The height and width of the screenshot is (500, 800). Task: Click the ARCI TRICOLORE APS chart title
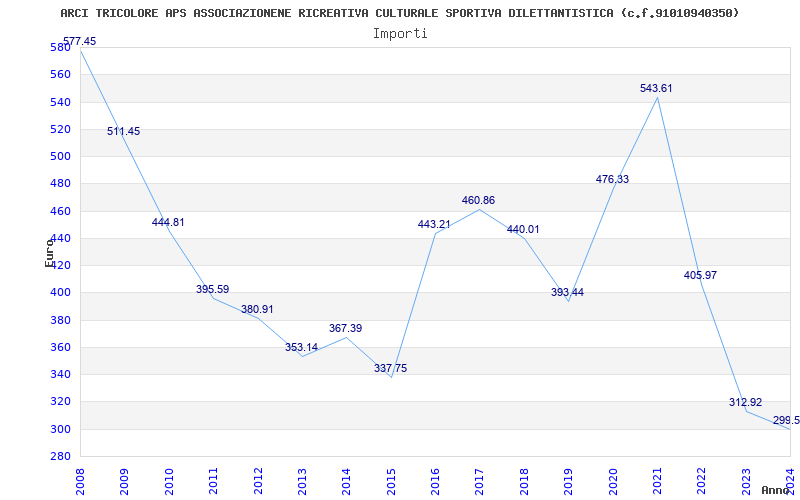[399, 13]
